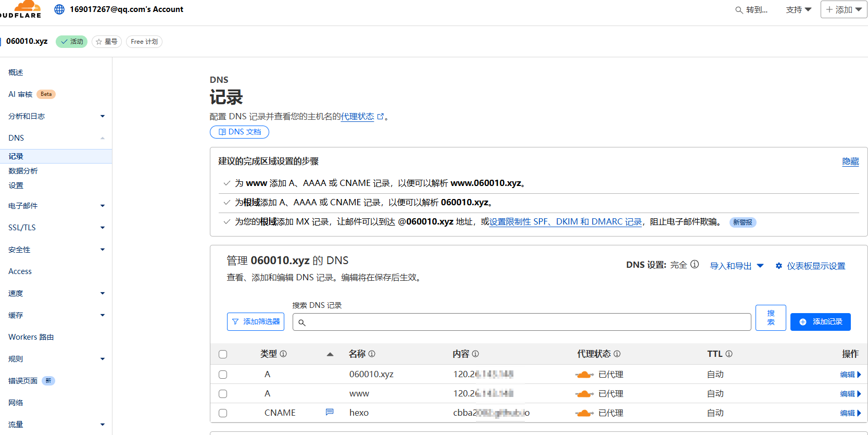Open Access in the sidebar
This screenshot has height=435, width=868.
(x=20, y=271)
